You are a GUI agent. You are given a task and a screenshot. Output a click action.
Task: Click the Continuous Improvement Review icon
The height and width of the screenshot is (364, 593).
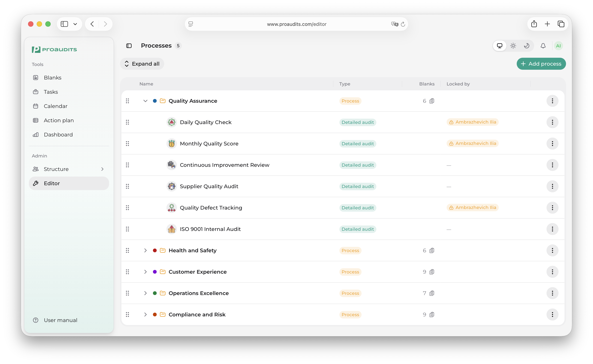tap(172, 165)
